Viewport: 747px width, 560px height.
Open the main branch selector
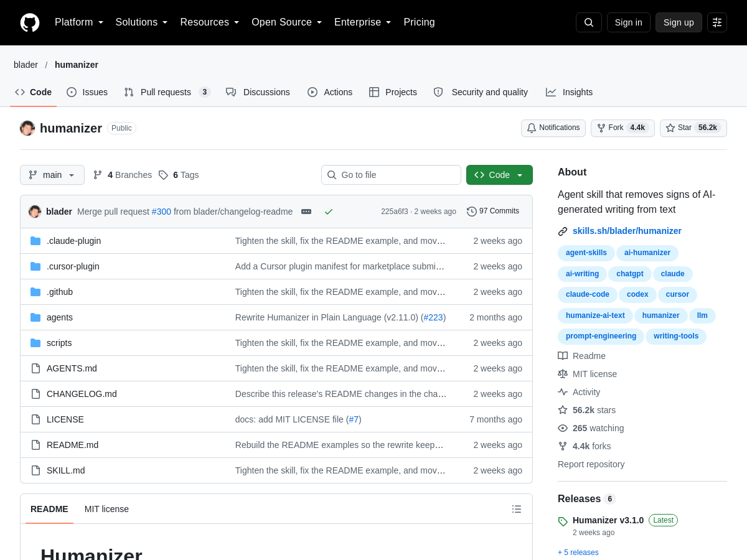coord(52,175)
